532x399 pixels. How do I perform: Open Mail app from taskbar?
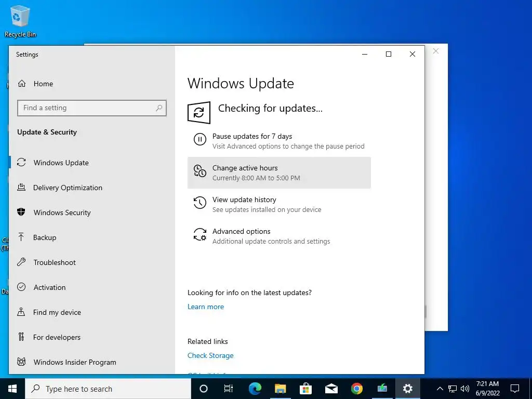331,389
